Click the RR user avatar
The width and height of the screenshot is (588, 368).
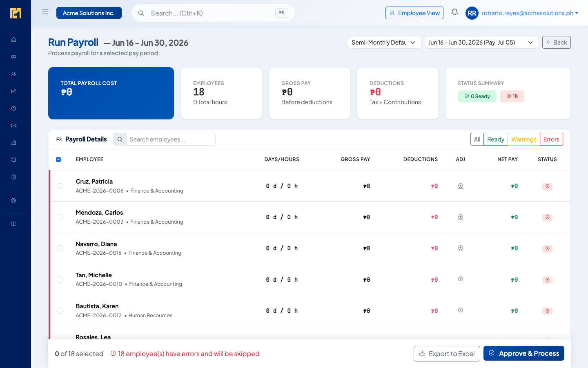tap(472, 13)
